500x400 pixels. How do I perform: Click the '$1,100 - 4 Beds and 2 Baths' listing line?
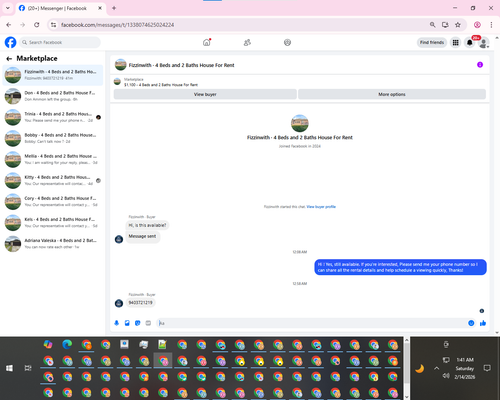coord(161,85)
